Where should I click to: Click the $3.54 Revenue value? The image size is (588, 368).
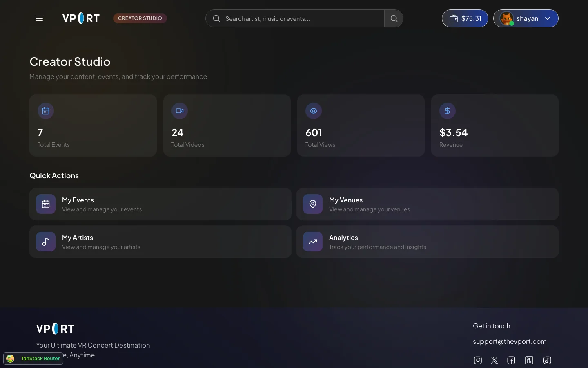point(454,132)
